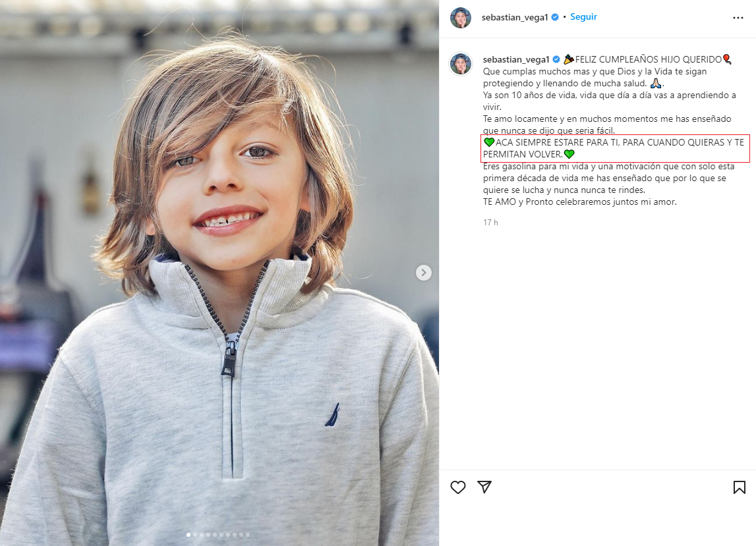Click the profile avatar in post header

(x=461, y=18)
